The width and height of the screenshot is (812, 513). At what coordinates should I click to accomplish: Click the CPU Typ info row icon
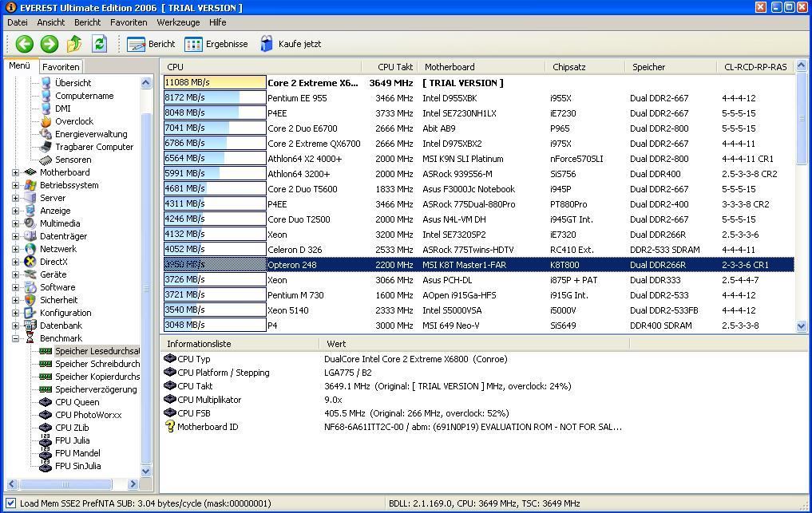click(x=170, y=359)
